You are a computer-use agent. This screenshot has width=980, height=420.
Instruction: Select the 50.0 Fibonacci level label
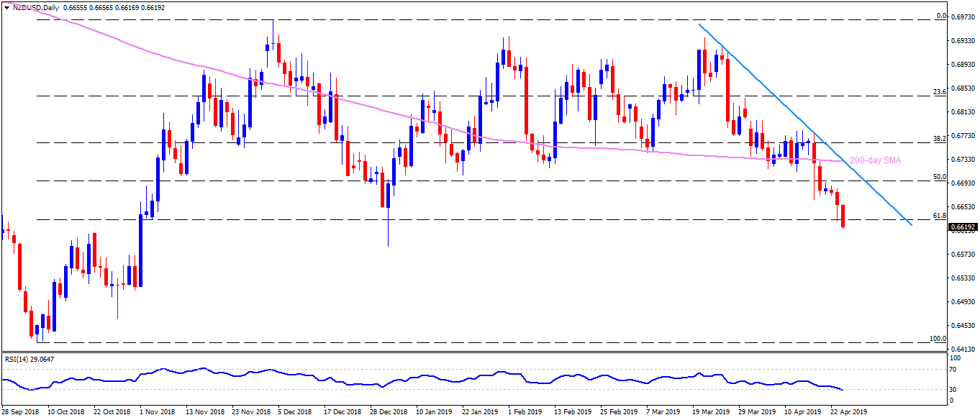pos(938,176)
